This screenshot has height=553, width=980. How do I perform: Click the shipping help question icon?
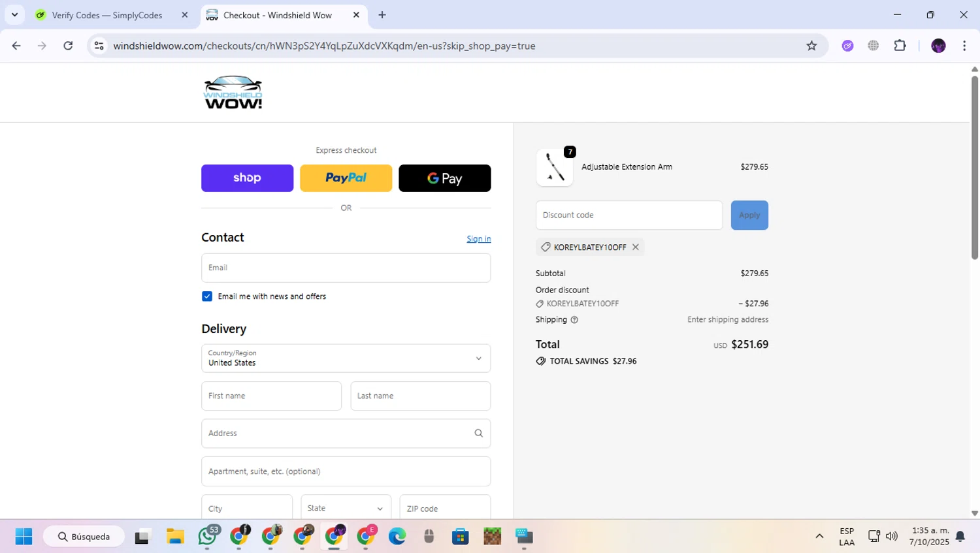[574, 320]
